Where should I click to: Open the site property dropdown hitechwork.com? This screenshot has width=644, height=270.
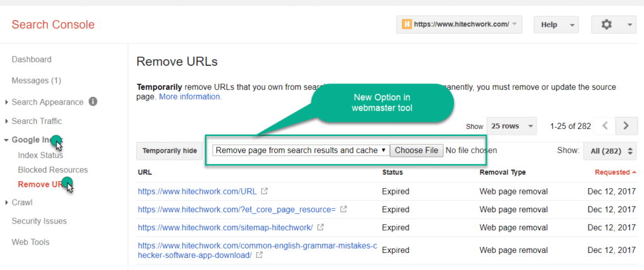[x=459, y=25]
